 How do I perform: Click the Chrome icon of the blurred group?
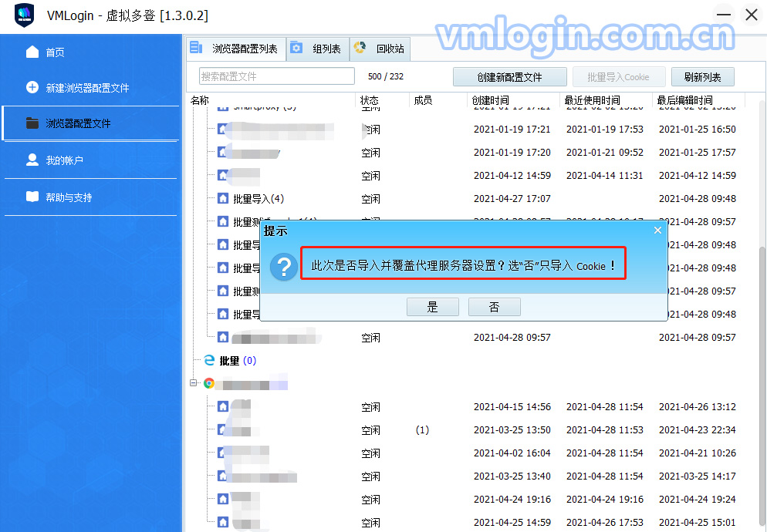tap(209, 383)
